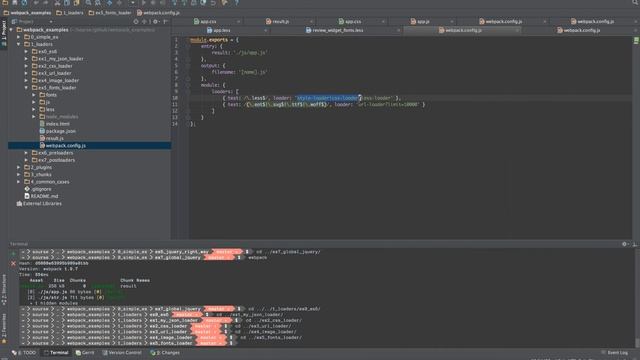Expand the ex6_preloaders folder
This screenshot has height=360, width=640.
point(27,153)
